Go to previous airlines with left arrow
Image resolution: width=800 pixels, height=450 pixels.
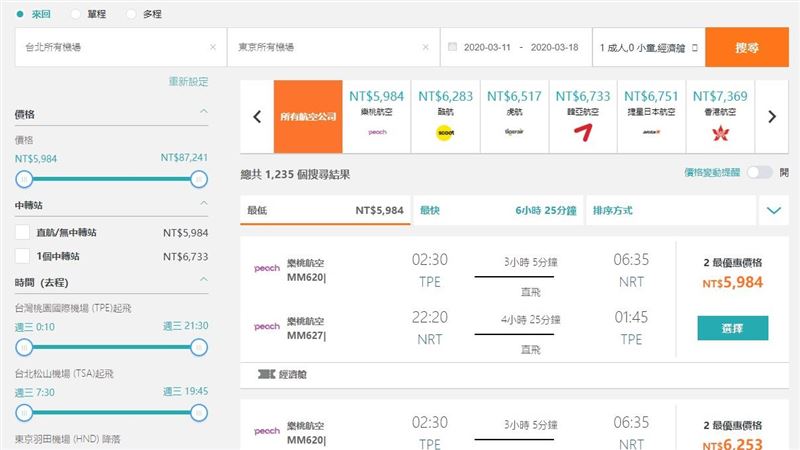coord(257,117)
